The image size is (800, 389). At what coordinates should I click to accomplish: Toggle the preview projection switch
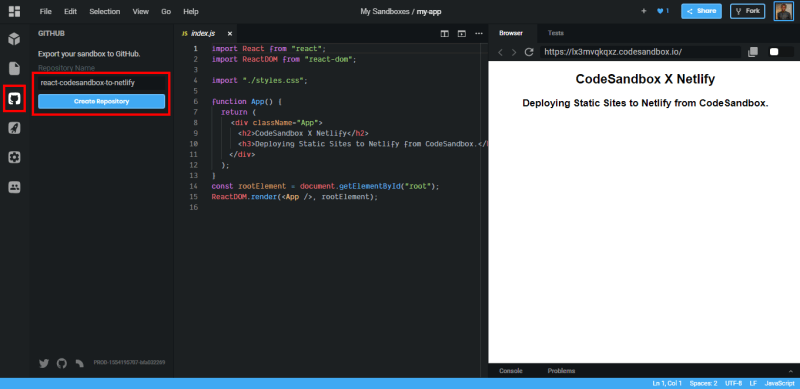coord(781,52)
